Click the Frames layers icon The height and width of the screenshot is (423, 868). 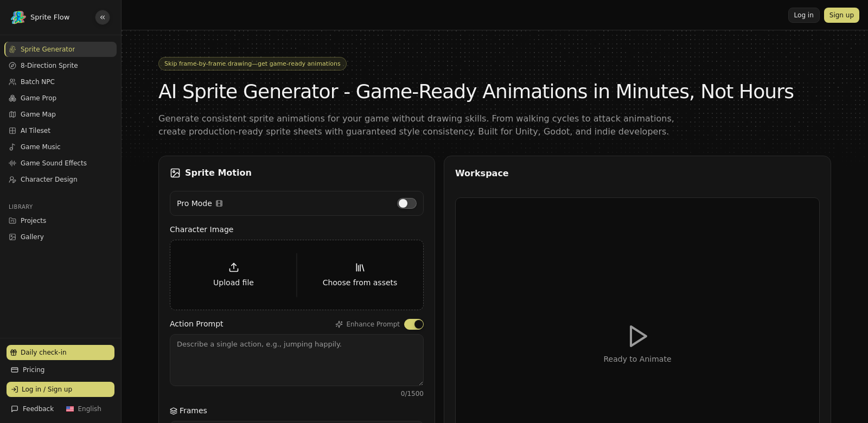point(174,411)
